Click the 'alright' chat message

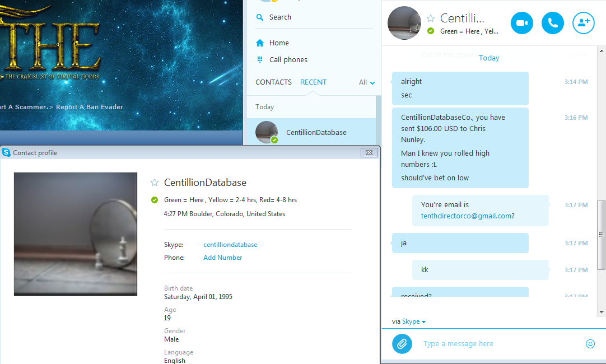[x=411, y=82]
